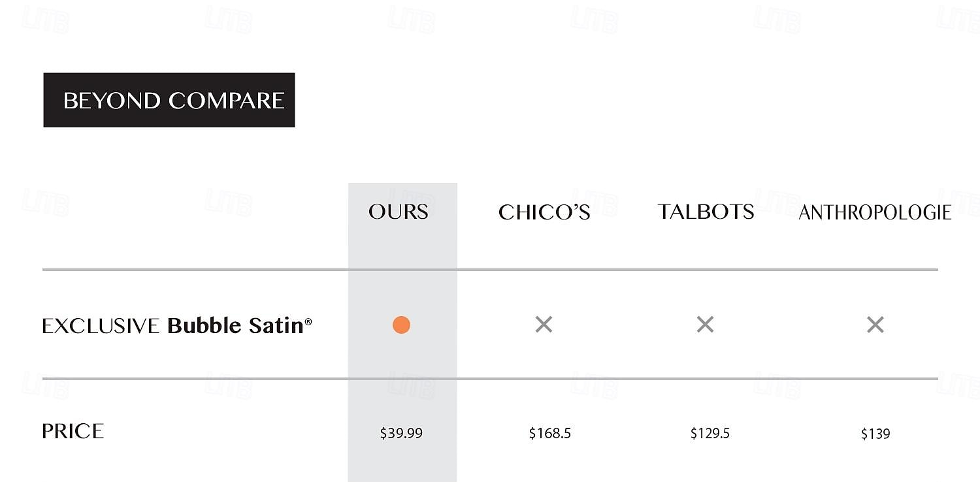The image size is (980, 482).
Task: Select the OURS column header
Action: pyautogui.click(x=399, y=212)
